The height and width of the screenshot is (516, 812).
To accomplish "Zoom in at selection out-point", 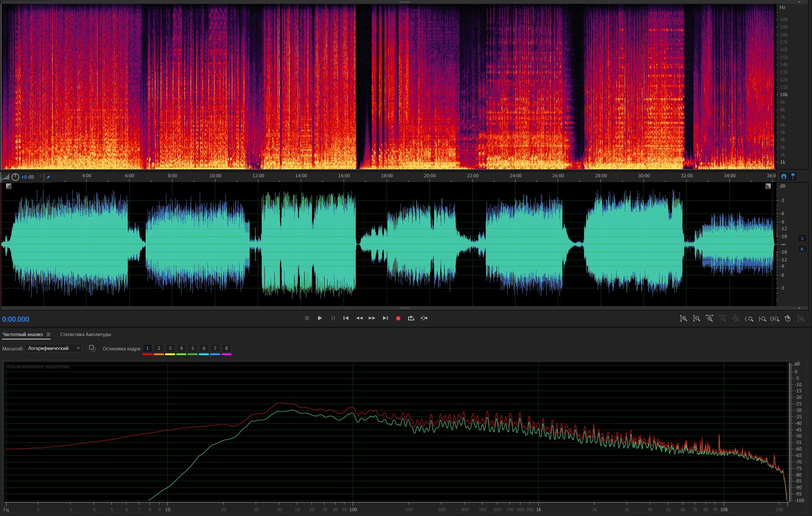I will pyautogui.click(x=762, y=319).
